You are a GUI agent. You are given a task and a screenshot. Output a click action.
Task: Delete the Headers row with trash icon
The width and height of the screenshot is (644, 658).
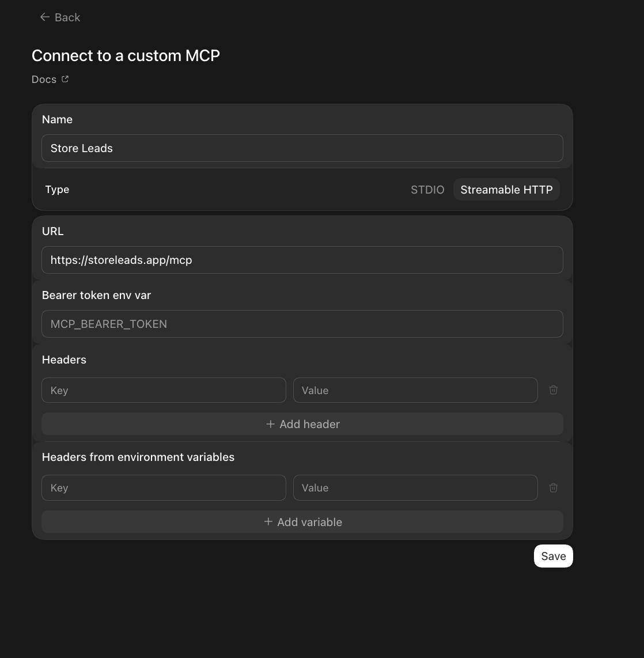(x=554, y=390)
